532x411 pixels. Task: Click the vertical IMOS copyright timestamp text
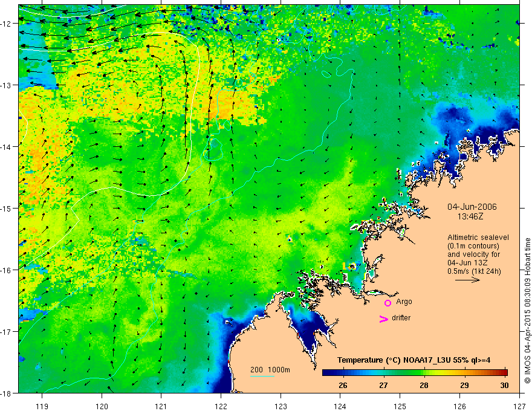coord(527,311)
